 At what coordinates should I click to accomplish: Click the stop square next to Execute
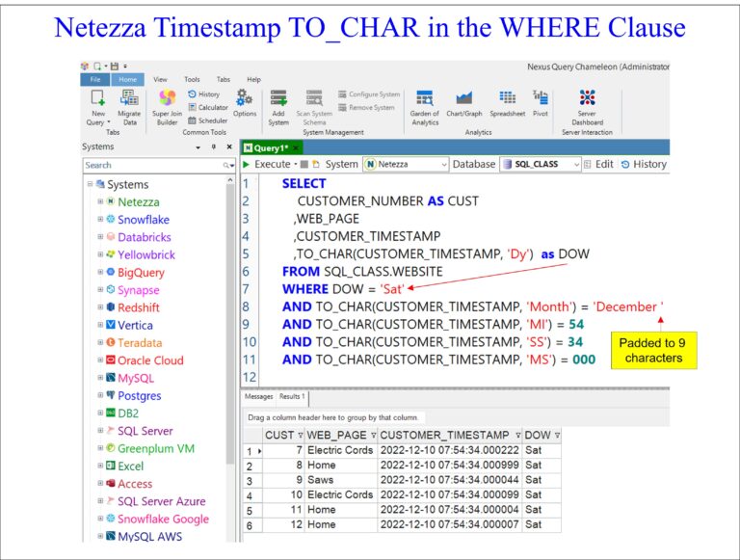(x=304, y=164)
